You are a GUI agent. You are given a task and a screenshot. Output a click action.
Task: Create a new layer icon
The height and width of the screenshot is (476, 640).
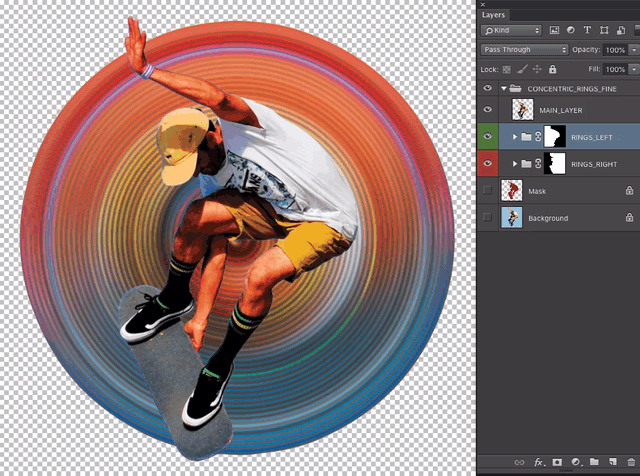point(613,462)
